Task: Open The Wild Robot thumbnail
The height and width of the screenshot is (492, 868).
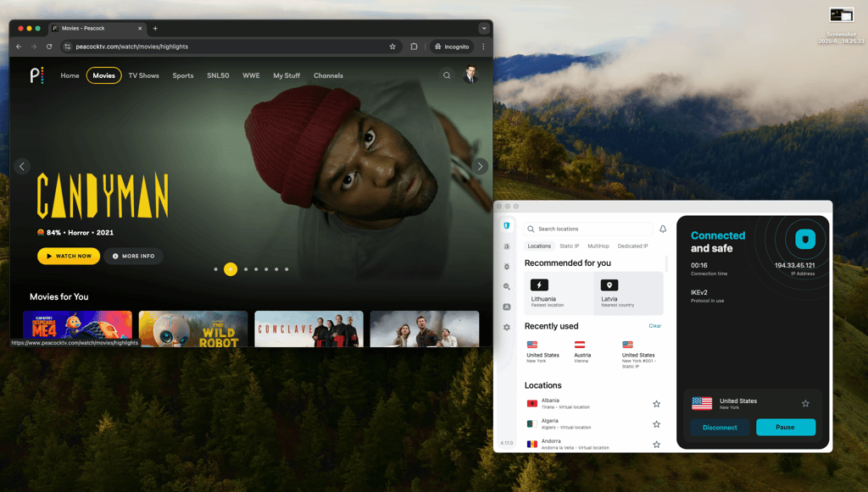Action: coord(193,329)
